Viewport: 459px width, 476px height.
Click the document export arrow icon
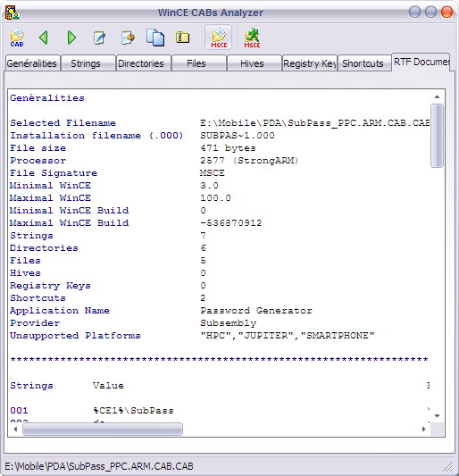(x=128, y=38)
